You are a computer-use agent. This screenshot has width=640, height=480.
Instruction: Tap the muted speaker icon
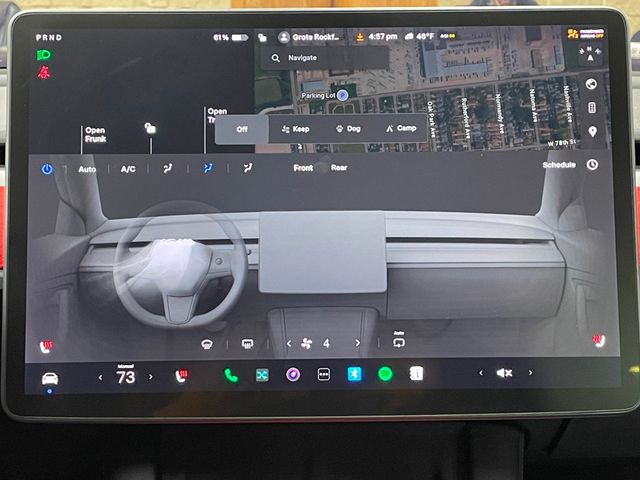point(504,373)
